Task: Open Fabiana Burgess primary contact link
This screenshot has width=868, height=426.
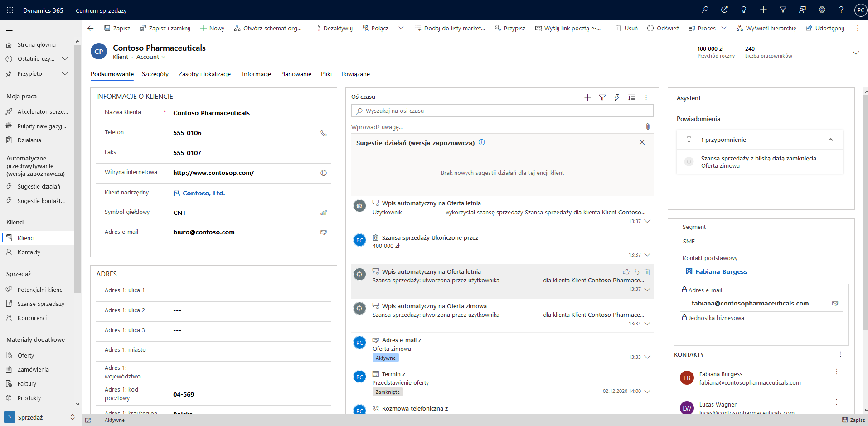Action: (721, 271)
